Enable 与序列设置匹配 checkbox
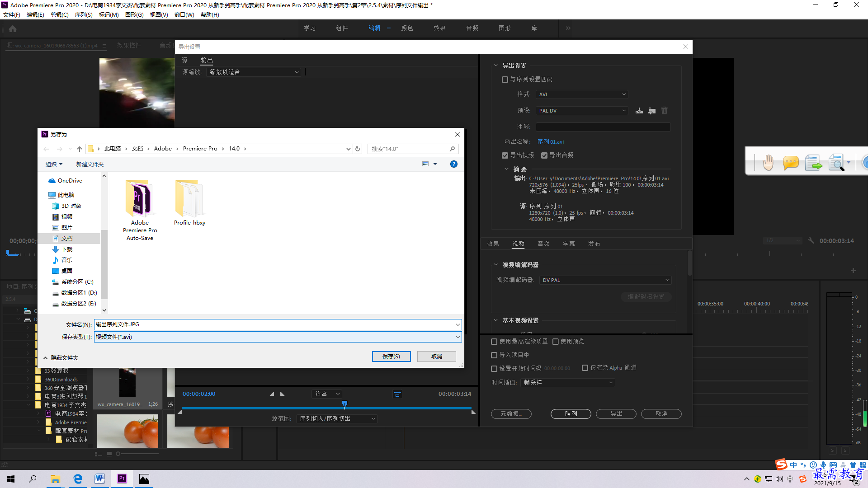The width and height of the screenshot is (868, 488). coord(505,80)
